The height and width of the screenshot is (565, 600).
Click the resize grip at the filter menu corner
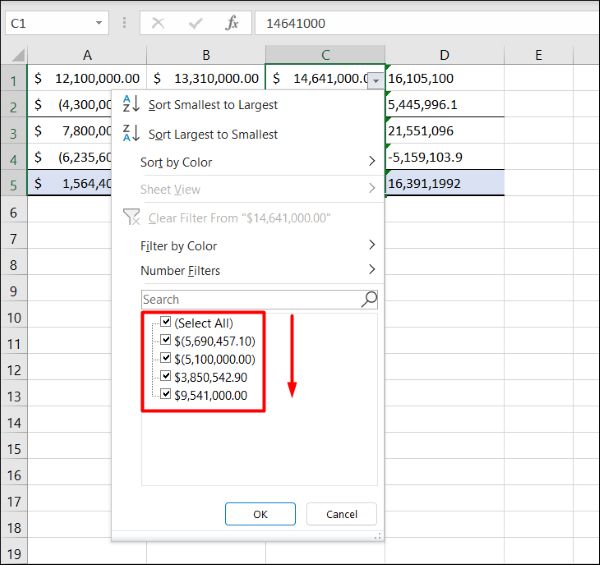377,536
